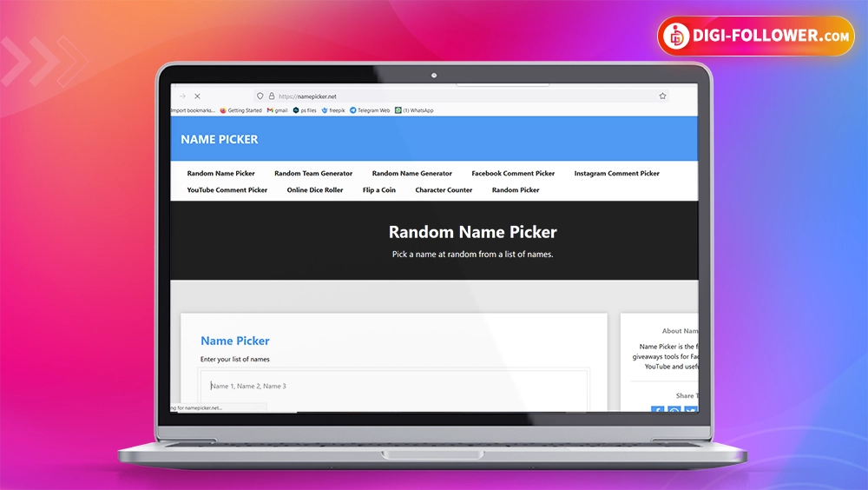Viewport: 868px width, 490px height.
Task: Open the Instagram Comment Picker menu item
Action: pos(616,173)
